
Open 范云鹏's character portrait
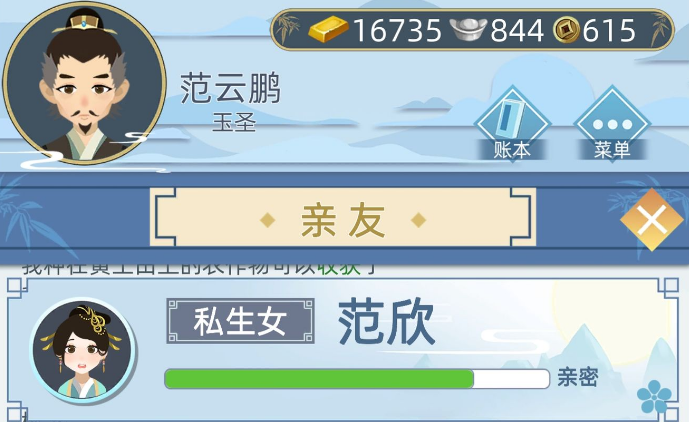pos(84,83)
